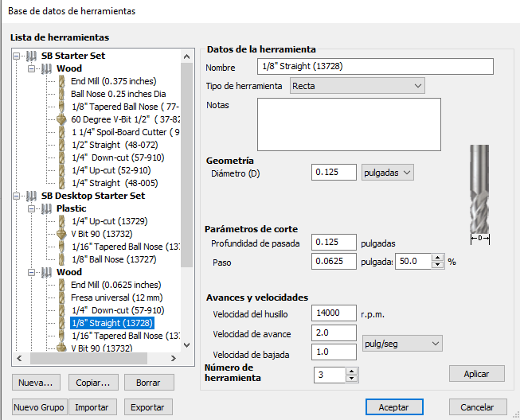Click the Fresa universal (12 mm) icon
The height and width of the screenshot is (420, 520).
point(61,297)
